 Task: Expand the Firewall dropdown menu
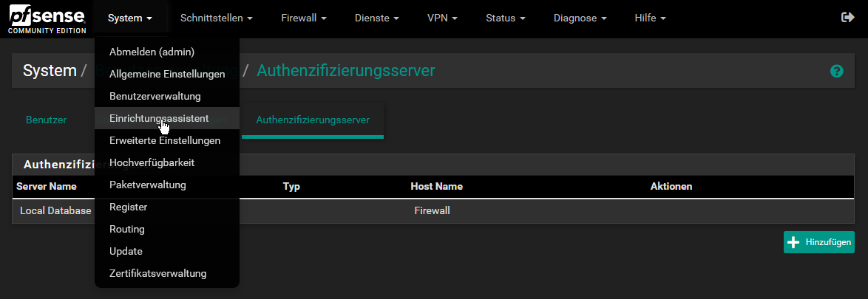coord(304,18)
